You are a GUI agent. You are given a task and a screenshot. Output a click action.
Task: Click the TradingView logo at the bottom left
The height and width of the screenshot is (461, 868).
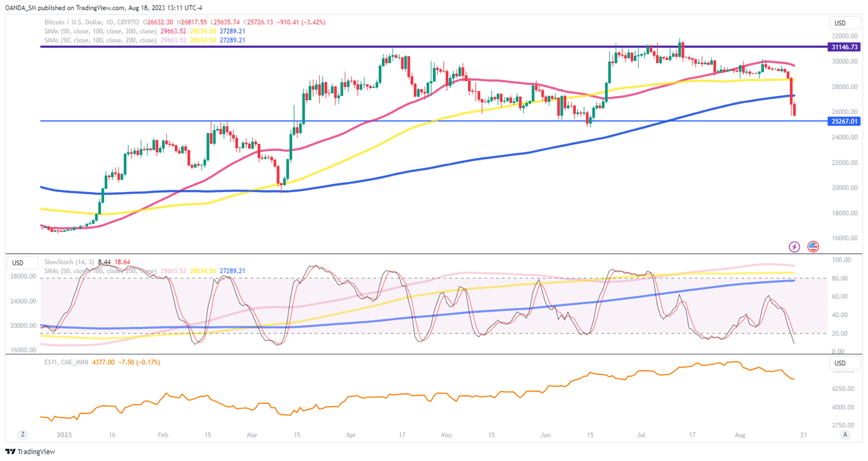[x=30, y=452]
